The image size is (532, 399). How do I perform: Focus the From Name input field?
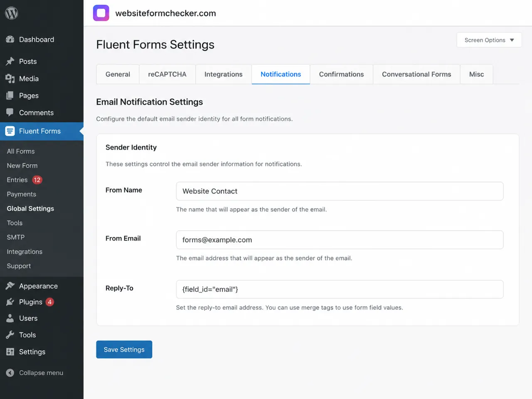pos(340,191)
